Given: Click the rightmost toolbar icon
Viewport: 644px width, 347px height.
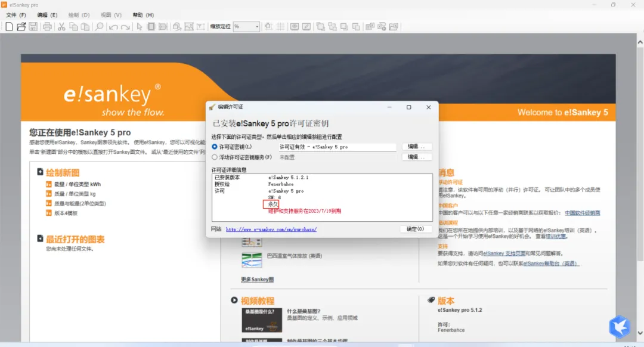Looking at the screenshot, I should coord(394,27).
